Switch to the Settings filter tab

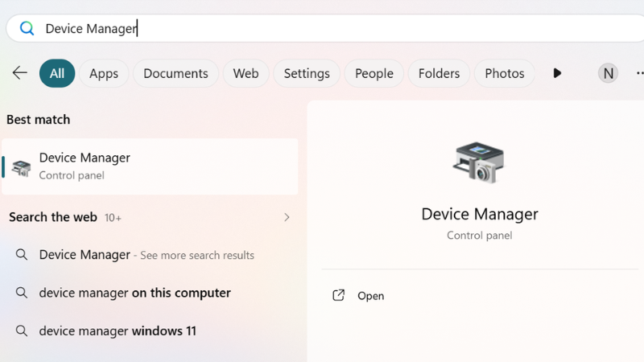307,73
